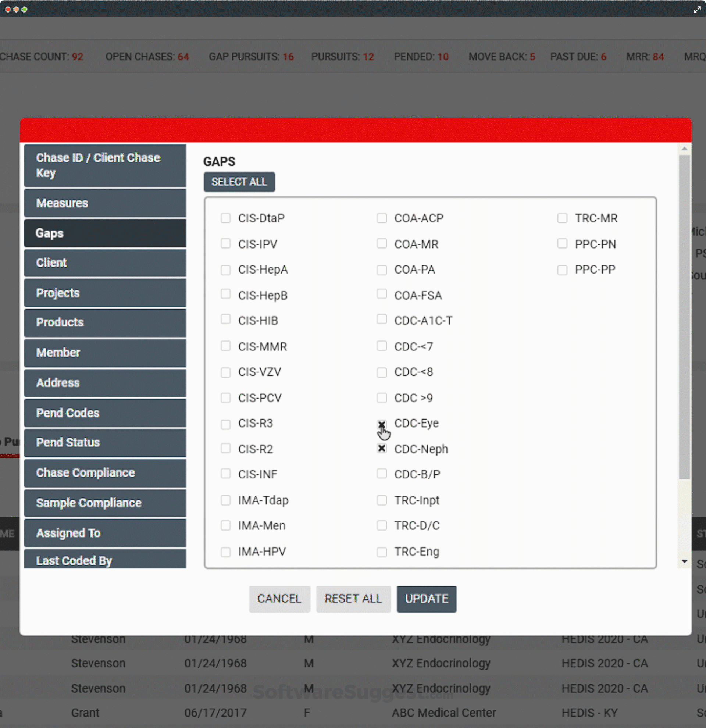Image resolution: width=706 pixels, height=728 pixels.
Task: Open the Assigned To filter section
Action: click(105, 533)
